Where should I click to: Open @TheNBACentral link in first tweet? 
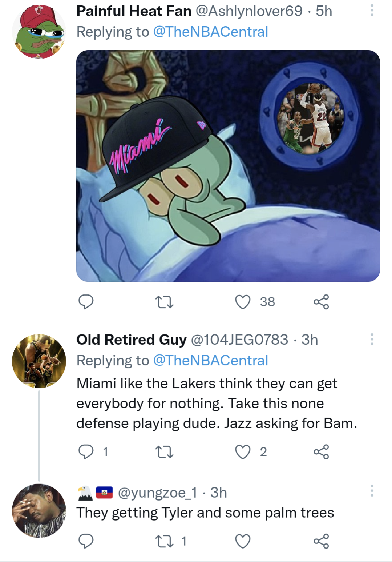pyautogui.click(x=210, y=32)
